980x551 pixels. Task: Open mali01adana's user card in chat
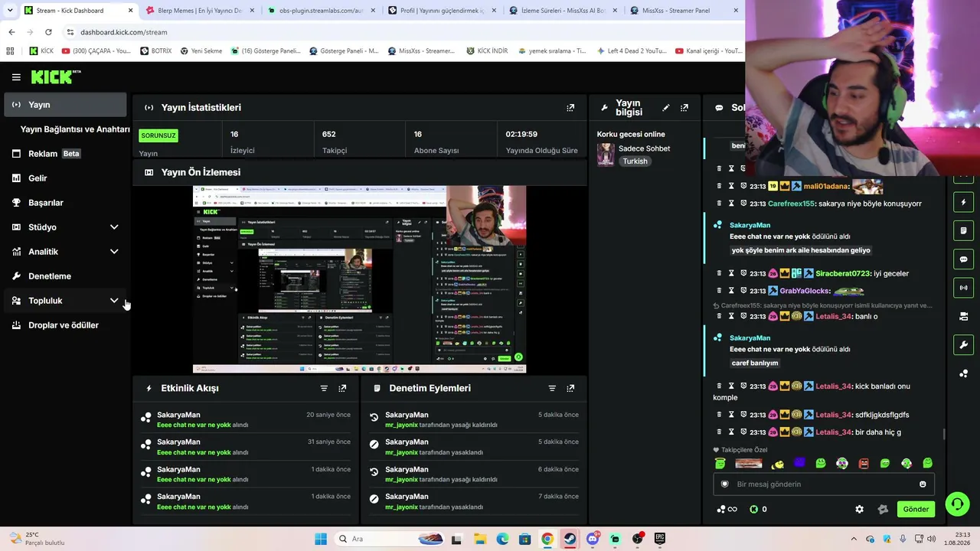pyautogui.click(x=825, y=187)
